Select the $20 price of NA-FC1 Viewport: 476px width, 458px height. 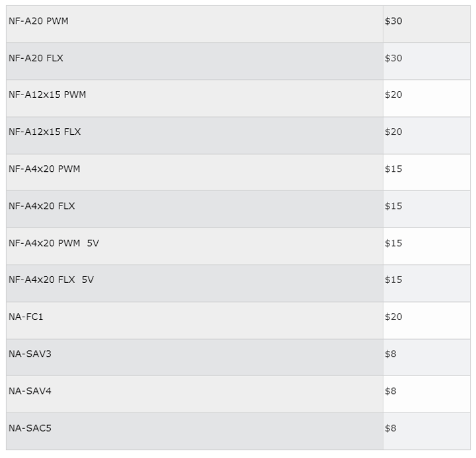(x=393, y=317)
